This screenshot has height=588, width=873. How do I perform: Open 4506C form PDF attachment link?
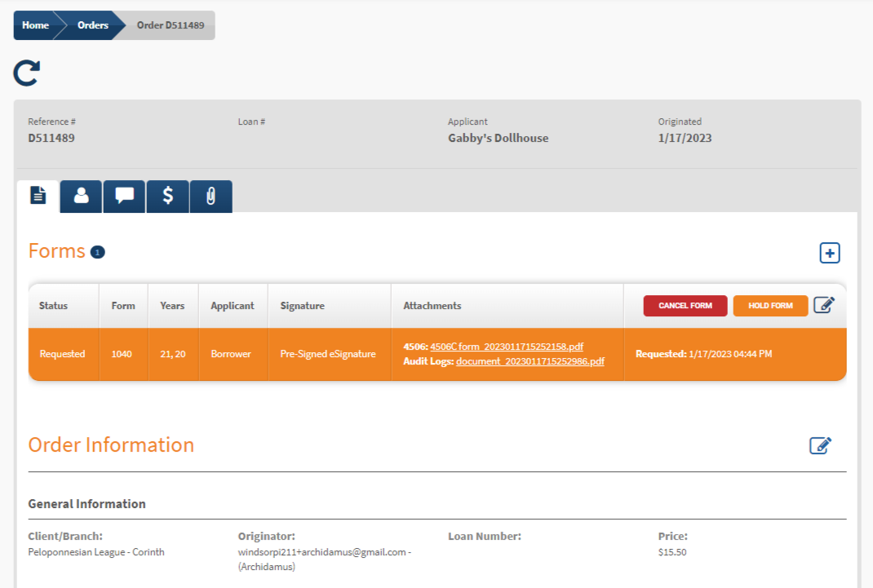[507, 347]
